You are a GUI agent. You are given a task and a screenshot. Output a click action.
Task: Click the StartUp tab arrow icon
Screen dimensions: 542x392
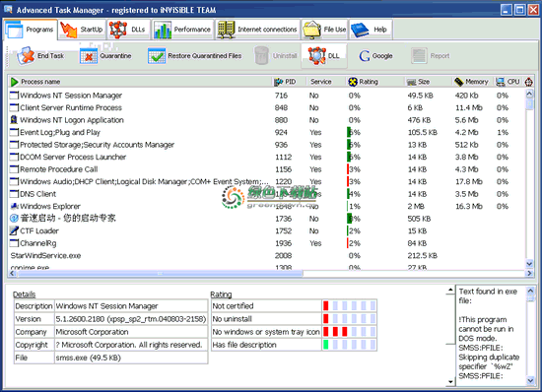coord(68,30)
